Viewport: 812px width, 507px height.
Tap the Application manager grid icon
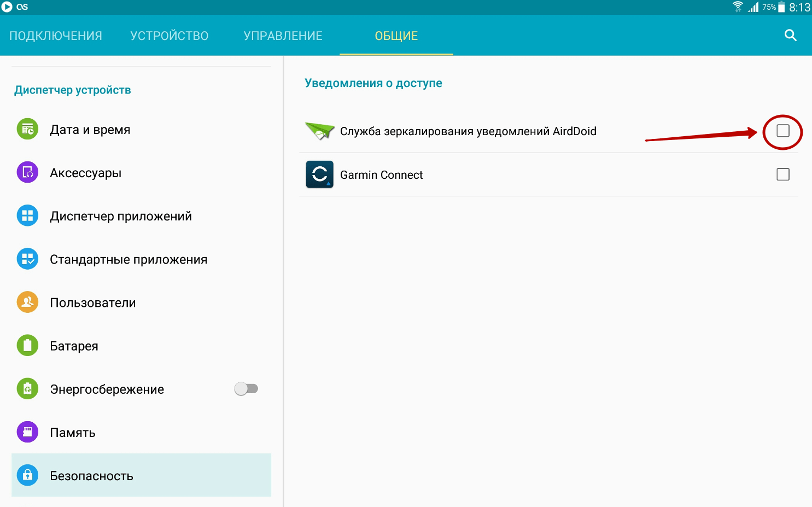pos(27,216)
